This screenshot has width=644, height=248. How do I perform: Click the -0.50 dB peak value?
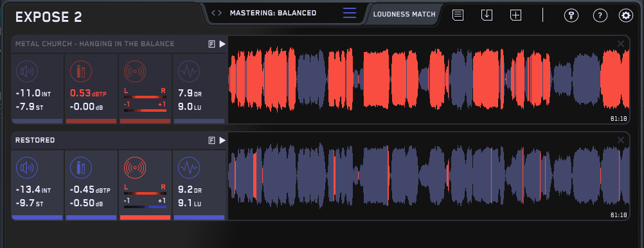tap(86, 203)
